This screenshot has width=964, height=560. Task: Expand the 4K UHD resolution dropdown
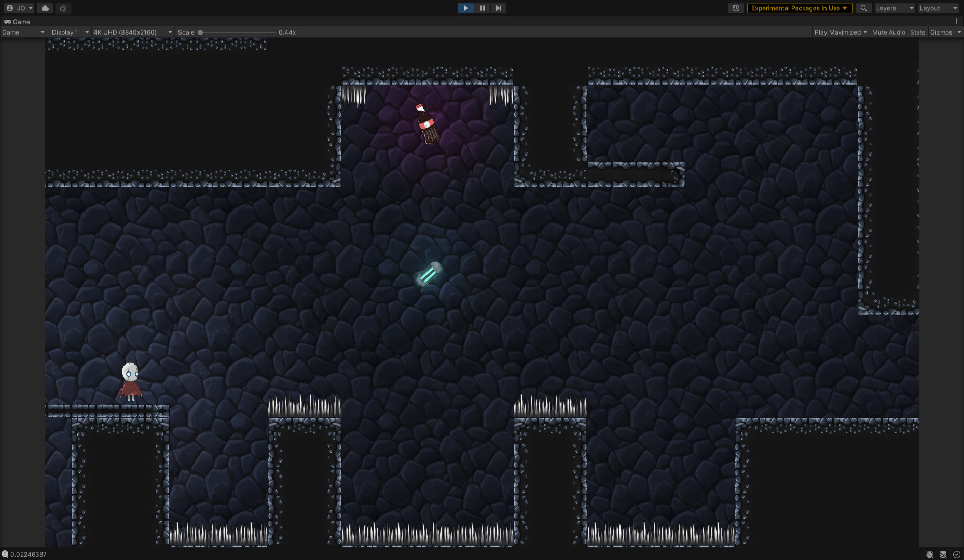pyautogui.click(x=132, y=32)
